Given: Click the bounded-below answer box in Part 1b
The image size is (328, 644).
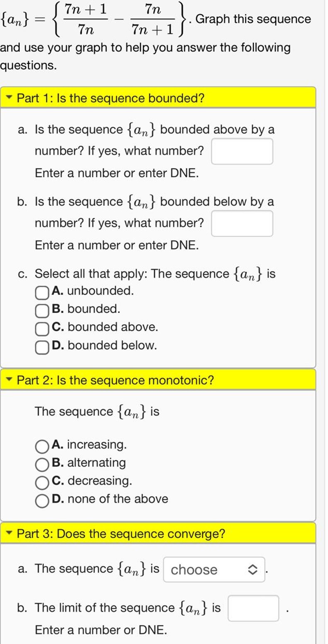Looking at the screenshot, I should [x=243, y=223].
